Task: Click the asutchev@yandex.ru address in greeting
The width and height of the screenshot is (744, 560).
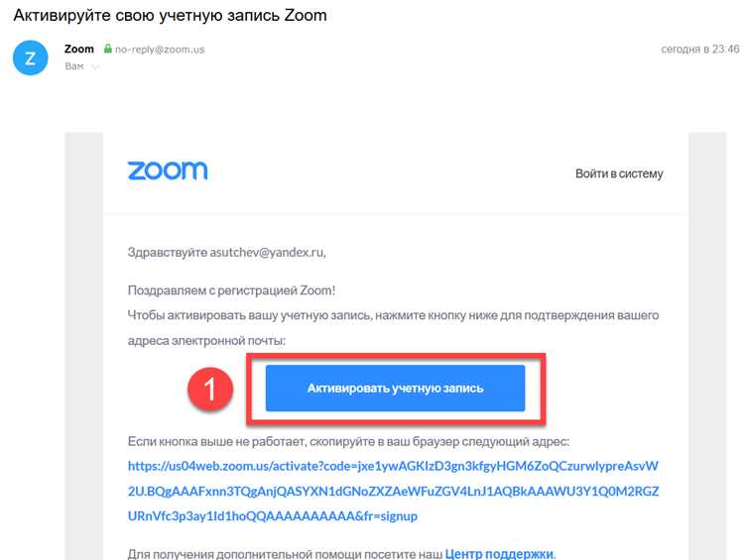Action: pyautogui.click(x=268, y=253)
